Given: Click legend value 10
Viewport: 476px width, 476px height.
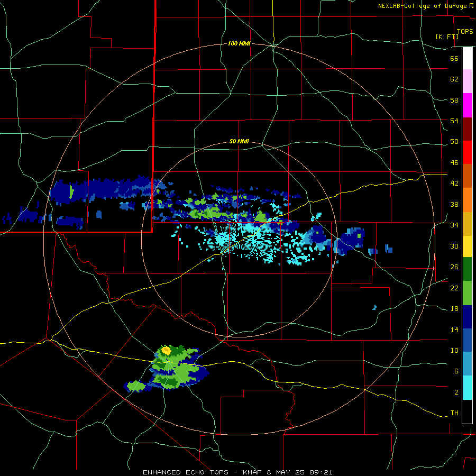Looking at the screenshot, I should 454,350.
